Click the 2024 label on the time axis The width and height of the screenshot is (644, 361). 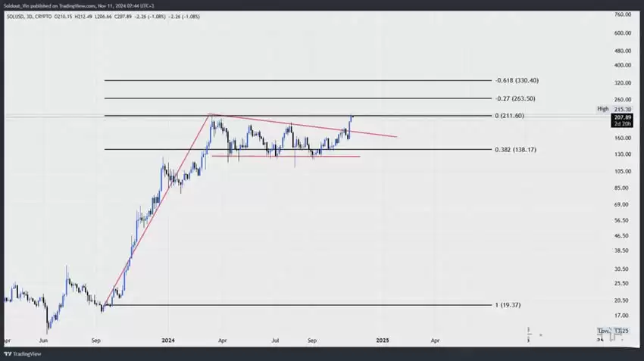coord(168,341)
